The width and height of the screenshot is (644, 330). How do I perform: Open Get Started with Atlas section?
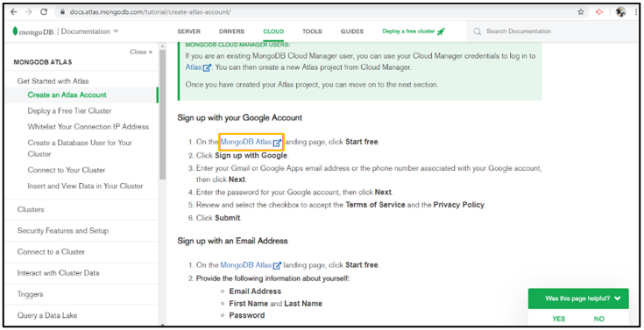click(53, 81)
